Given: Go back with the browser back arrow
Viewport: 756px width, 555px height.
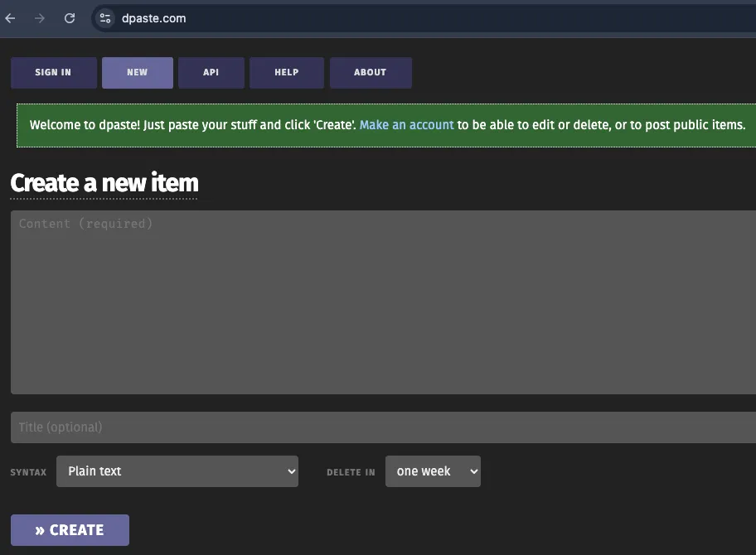Looking at the screenshot, I should (x=10, y=18).
